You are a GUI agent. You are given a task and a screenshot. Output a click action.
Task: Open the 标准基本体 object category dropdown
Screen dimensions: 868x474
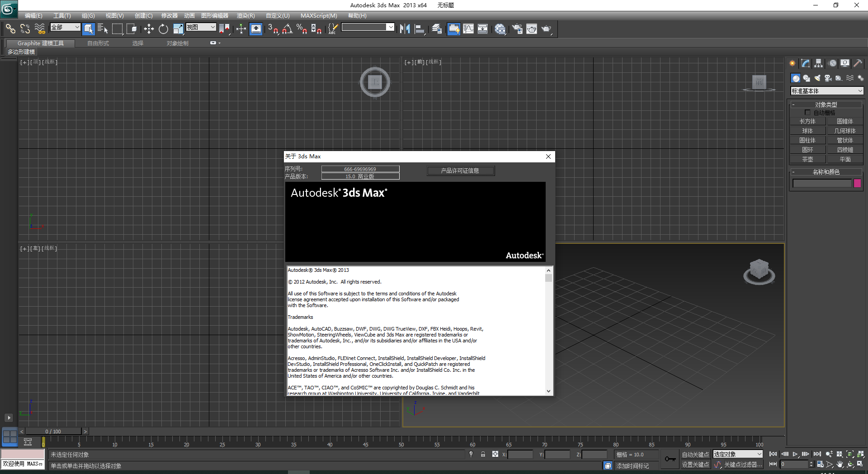827,91
